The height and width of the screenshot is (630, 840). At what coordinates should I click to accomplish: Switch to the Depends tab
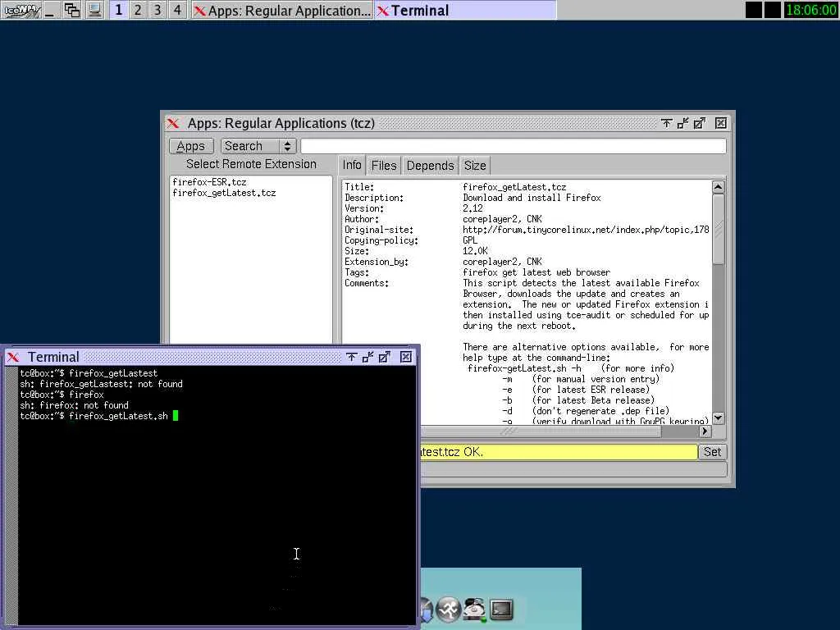pos(430,166)
